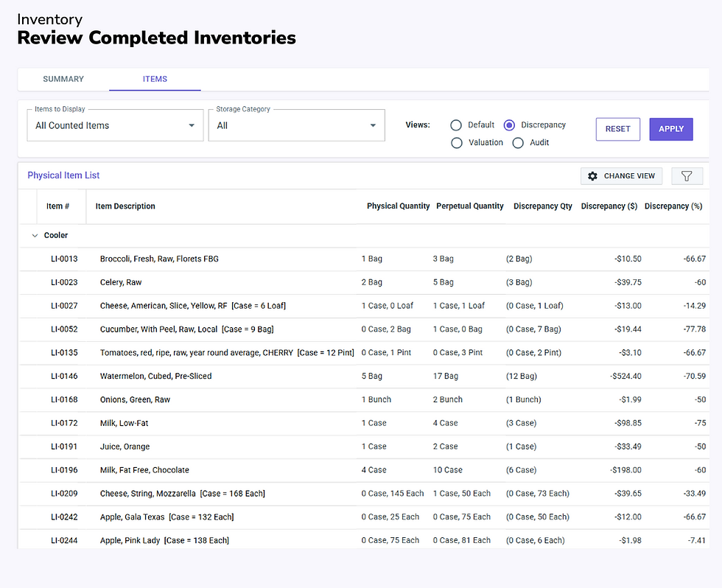
Task: Select item number LI-0052
Action: 64,329
